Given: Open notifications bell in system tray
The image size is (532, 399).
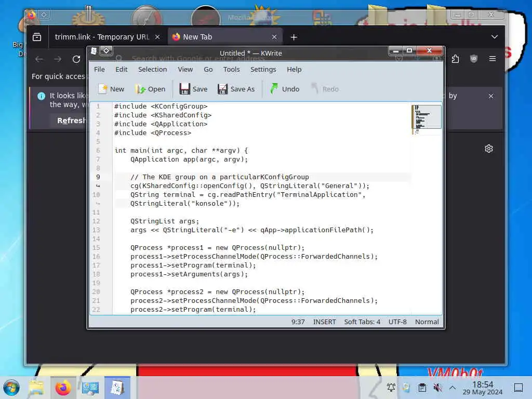Looking at the screenshot, I should (x=391, y=388).
